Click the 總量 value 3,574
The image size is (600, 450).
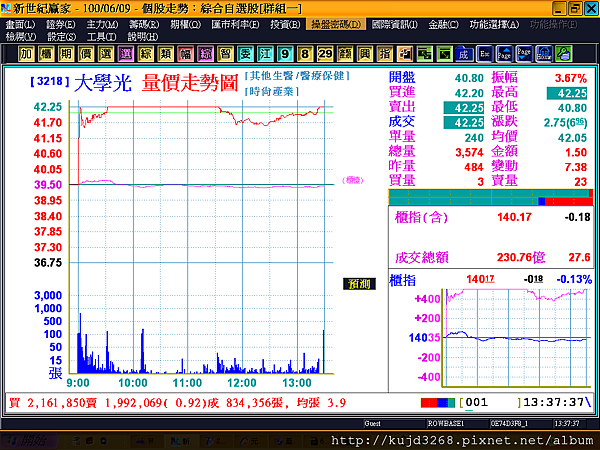tap(470, 153)
